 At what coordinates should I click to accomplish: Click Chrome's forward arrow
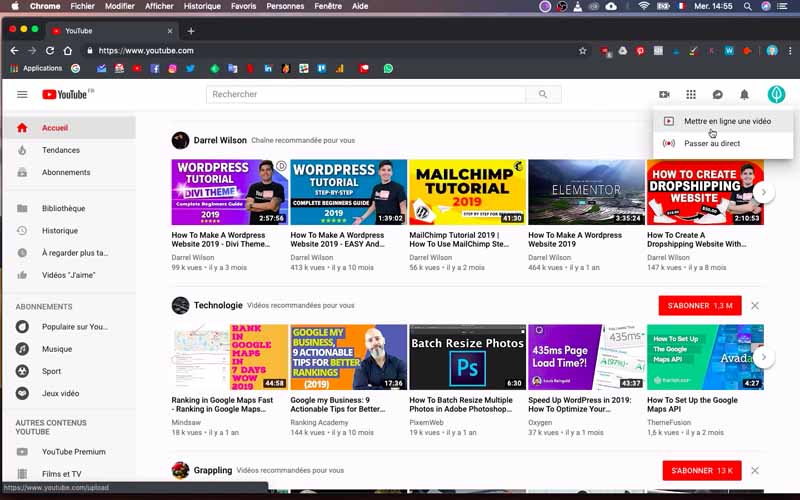click(x=32, y=51)
